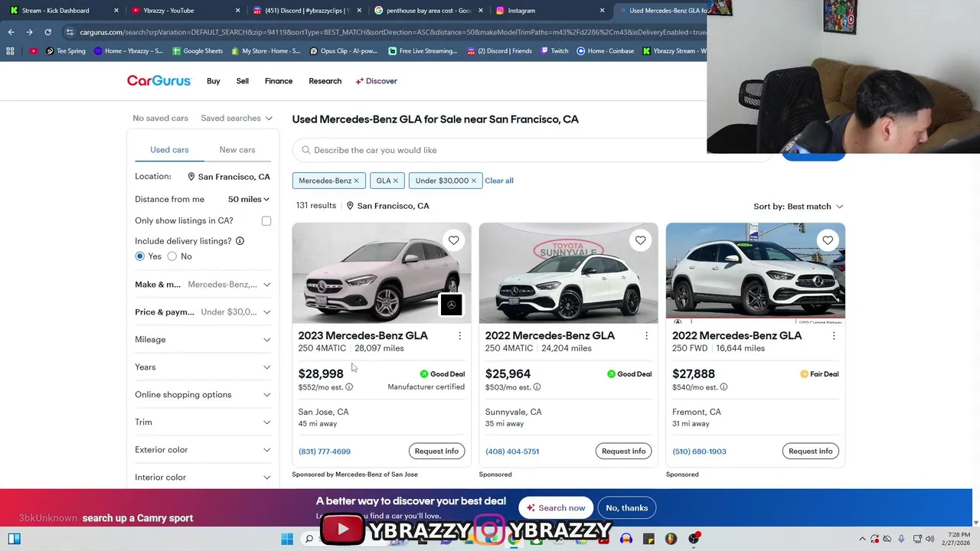Heart the $27,888 Fremont GLA listing

828,240
